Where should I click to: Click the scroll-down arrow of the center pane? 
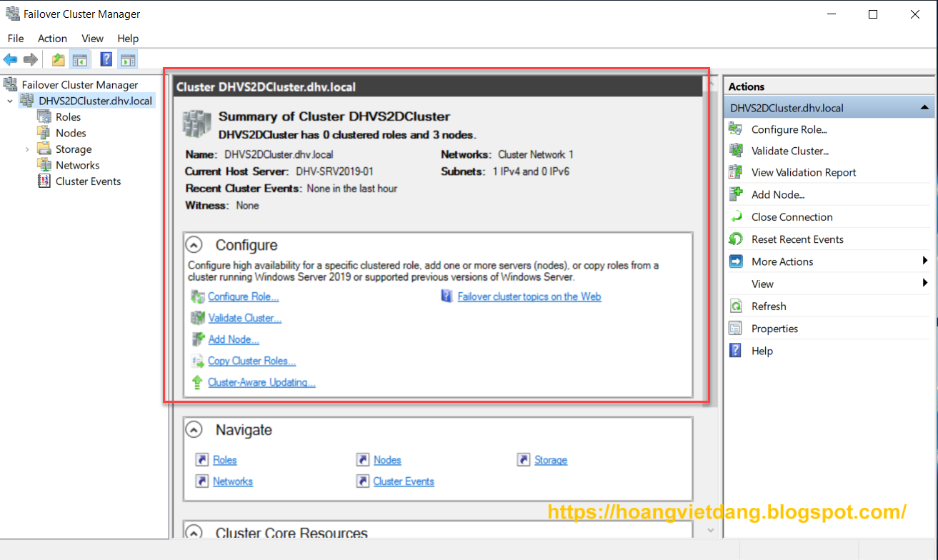pyautogui.click(x=709, y=530)
